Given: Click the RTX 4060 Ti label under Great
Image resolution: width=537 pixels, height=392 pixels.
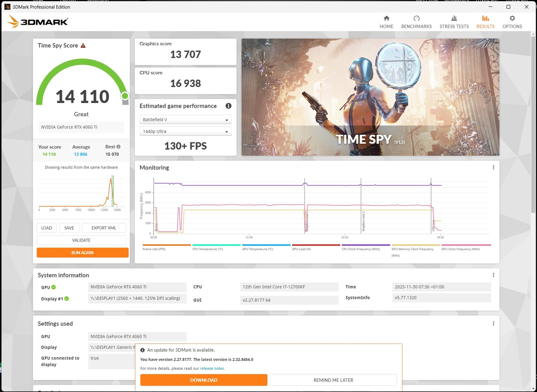Looking at the screenshot, I should pyautogui.click(x=81, y=127).
